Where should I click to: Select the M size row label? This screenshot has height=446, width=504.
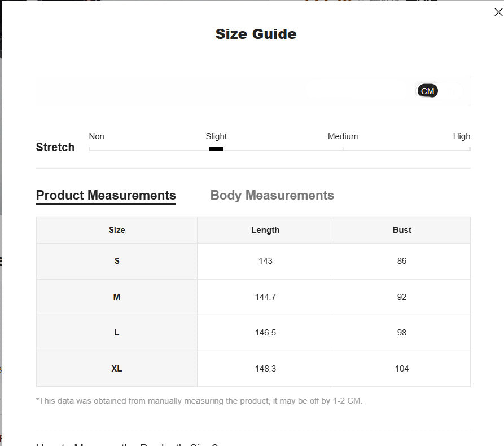coord(117,297)
